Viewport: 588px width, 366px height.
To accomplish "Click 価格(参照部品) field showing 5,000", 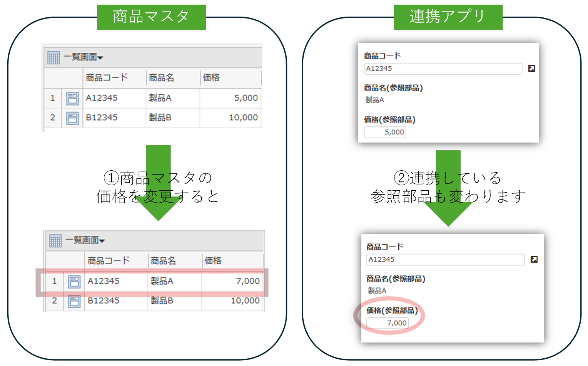I will (385, 132).
